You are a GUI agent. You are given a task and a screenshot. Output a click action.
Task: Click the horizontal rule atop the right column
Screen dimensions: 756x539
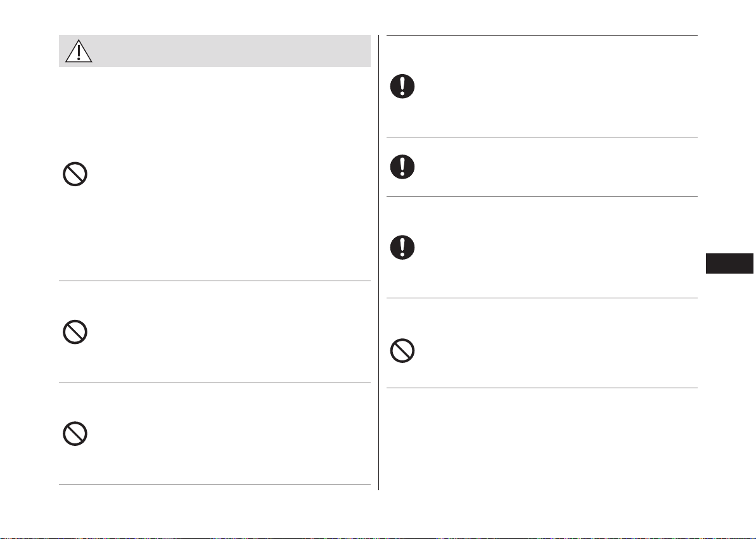pos(542,35)
